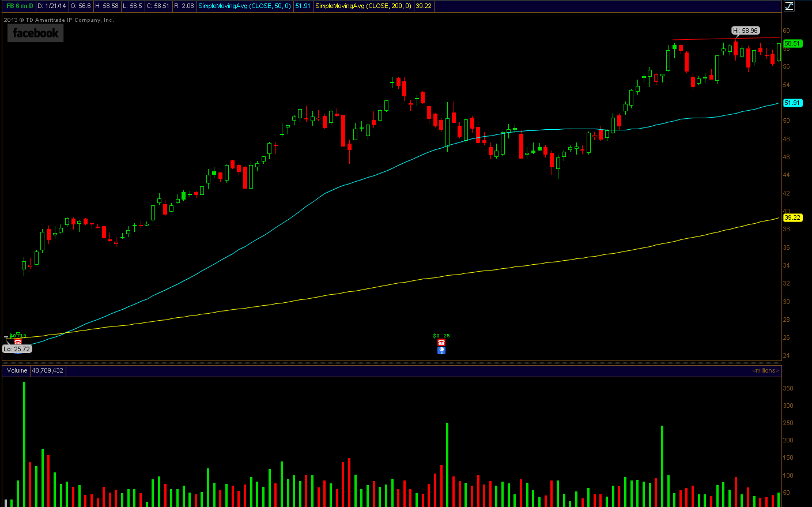Viewport: 812px width, 507px height.
Task: Click the blue earnings lightbulb icon
Action: click(x=441, y=350)
